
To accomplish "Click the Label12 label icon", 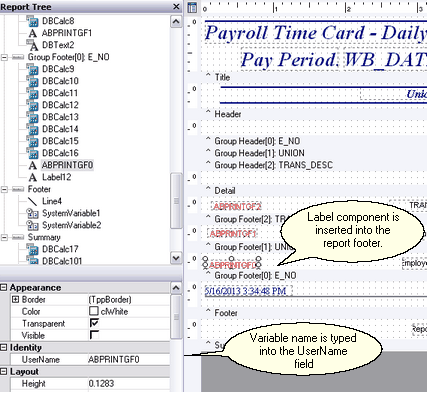I will tap(33, 177).
